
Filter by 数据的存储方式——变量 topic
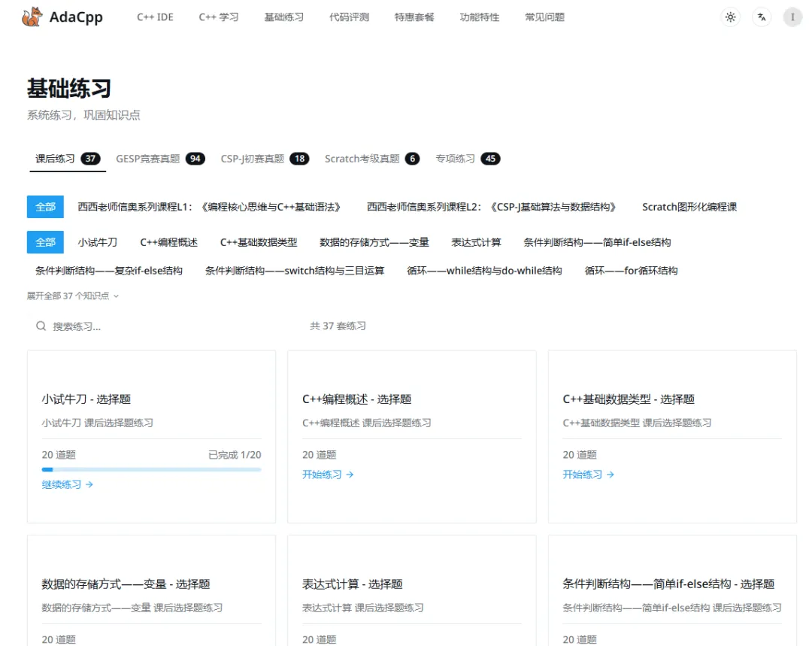coord(374,242)
